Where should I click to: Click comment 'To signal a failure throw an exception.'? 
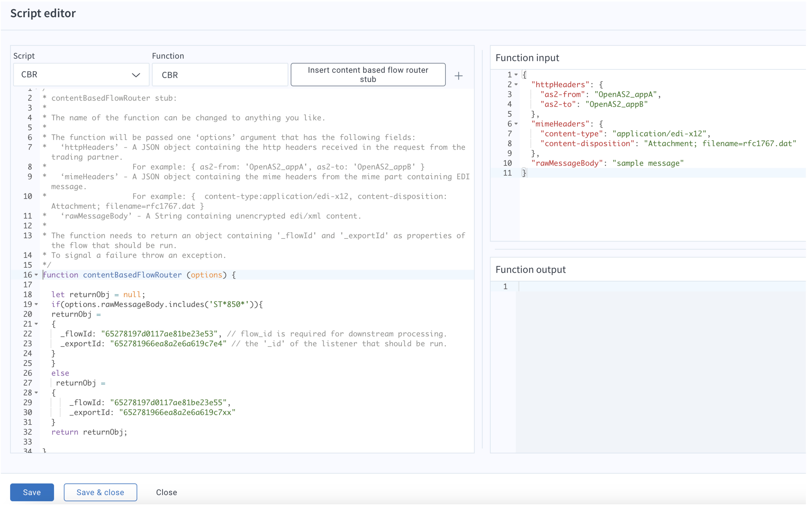pos(139,255)
